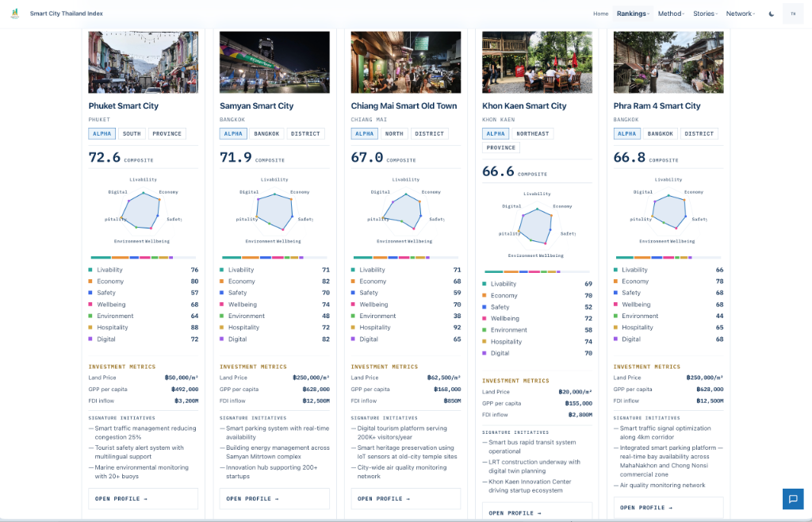Click the ฿62,500/m² land price on Chiang Mai
The image size is (812, 522).
444,378
